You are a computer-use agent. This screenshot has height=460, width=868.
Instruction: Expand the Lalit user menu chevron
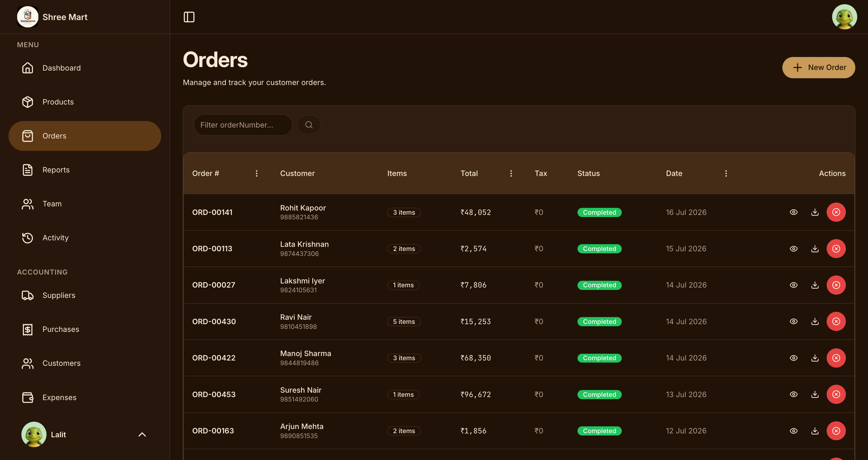[x=142, y=435]
